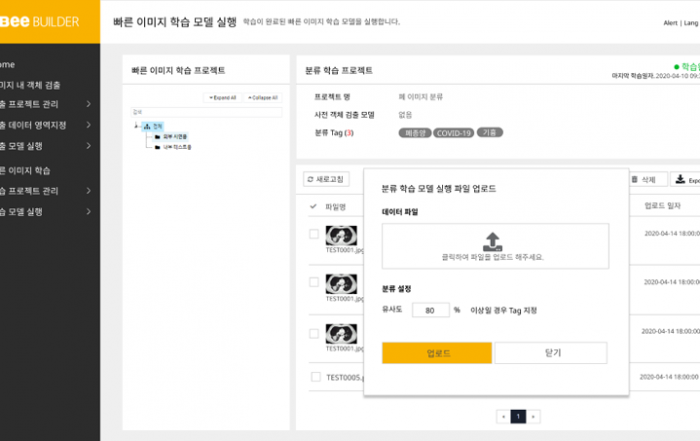Go to the previous page with the left arrow
Image resolution: width=700 pixels, height=441 pixels.
click(503, 416)
